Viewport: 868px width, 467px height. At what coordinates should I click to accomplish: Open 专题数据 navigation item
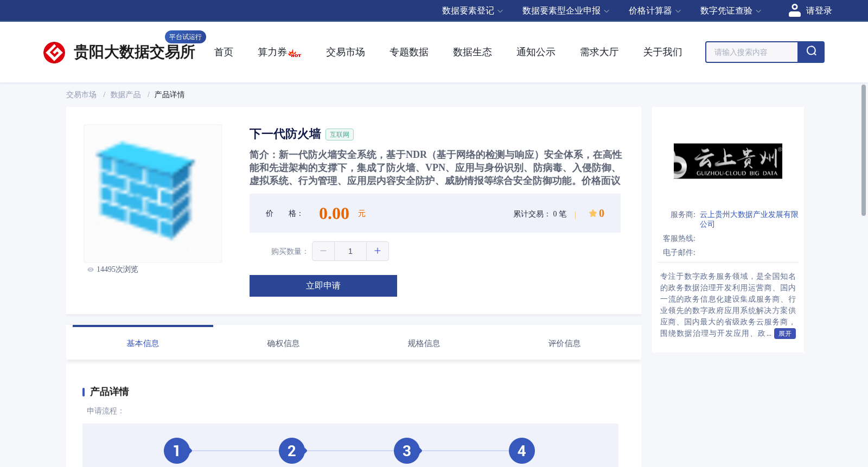(409, 52)
